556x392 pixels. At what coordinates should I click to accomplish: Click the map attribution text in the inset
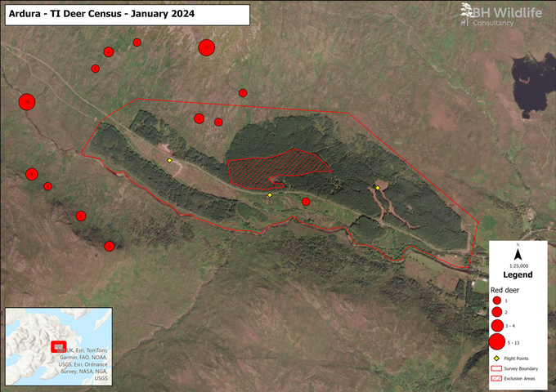coord(85,364)
